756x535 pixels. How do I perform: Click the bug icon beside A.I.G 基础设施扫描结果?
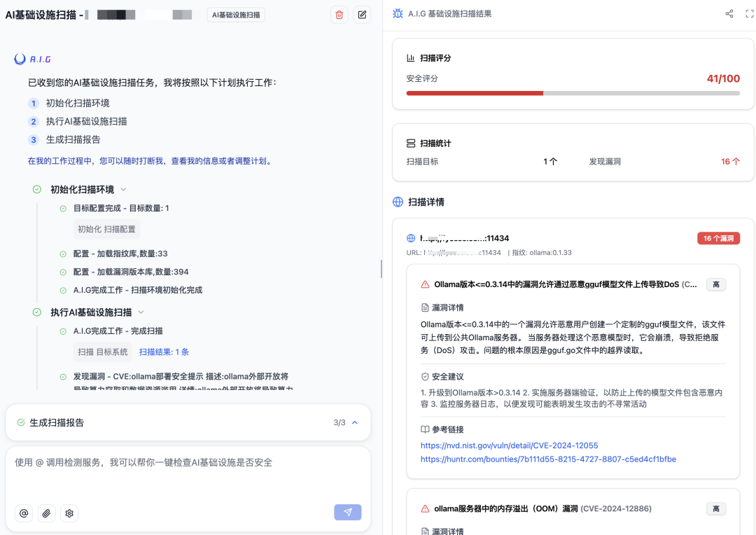coord(398,13)
